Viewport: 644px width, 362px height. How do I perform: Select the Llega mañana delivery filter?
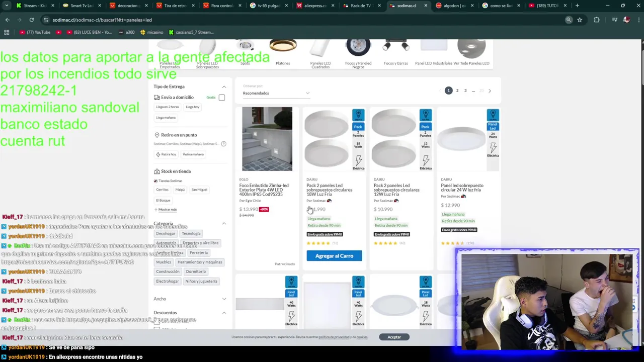pos(166,118)
